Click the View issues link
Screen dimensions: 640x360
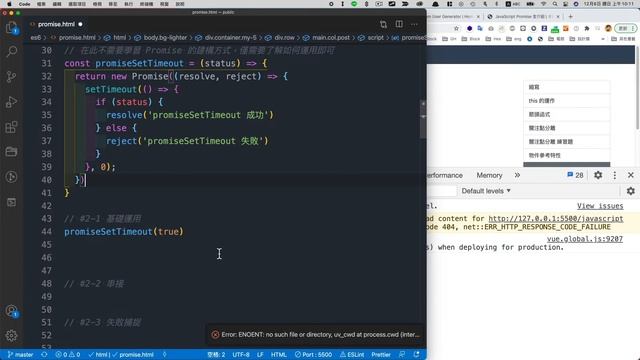point(600,206)
